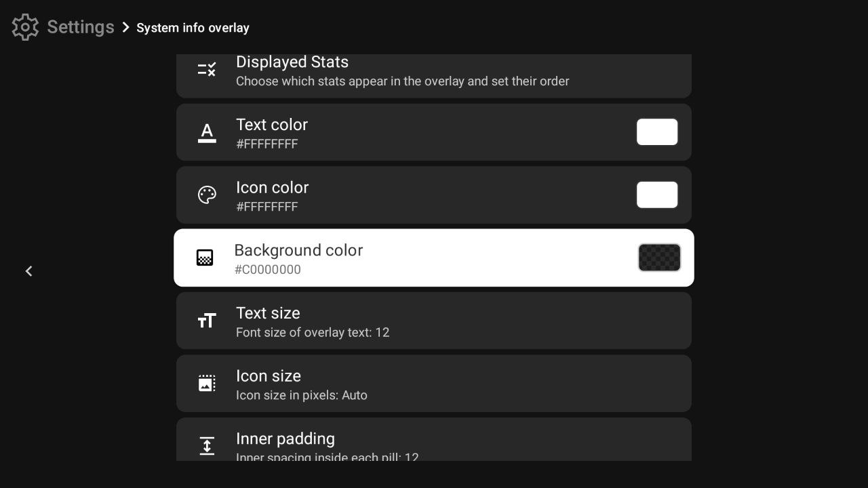Click the Text color letter A icon
868x488 pixels.
(207, 132)
